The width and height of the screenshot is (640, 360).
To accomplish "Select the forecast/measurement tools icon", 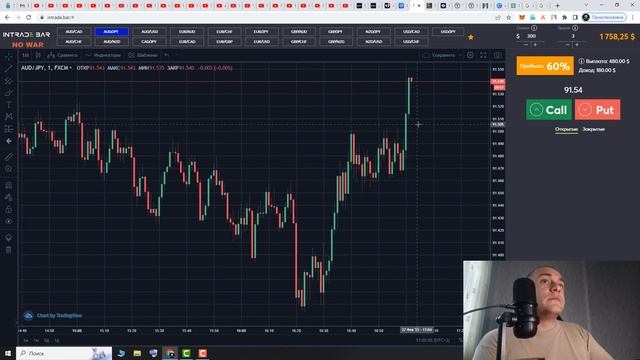I will (9, 129).
